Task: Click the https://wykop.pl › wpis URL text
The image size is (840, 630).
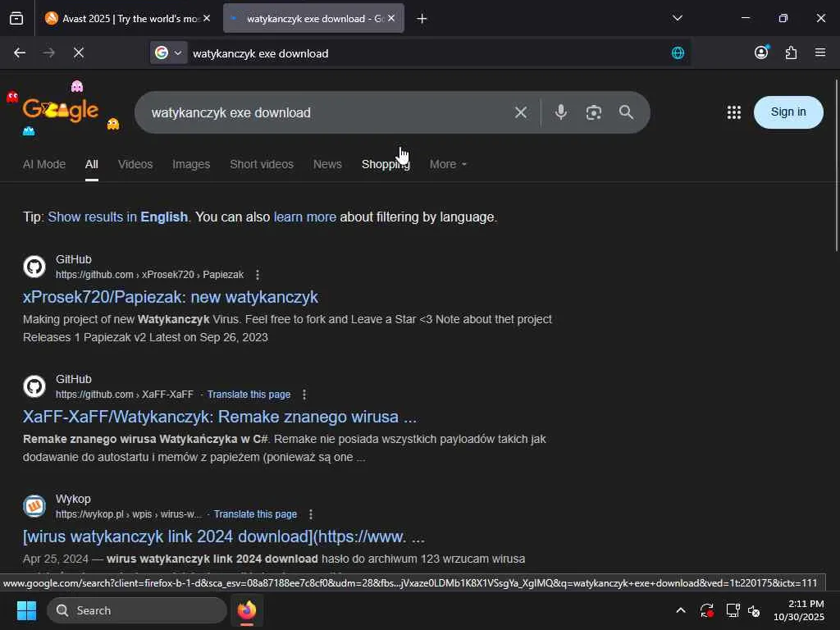Action: [x=129, y=514]
